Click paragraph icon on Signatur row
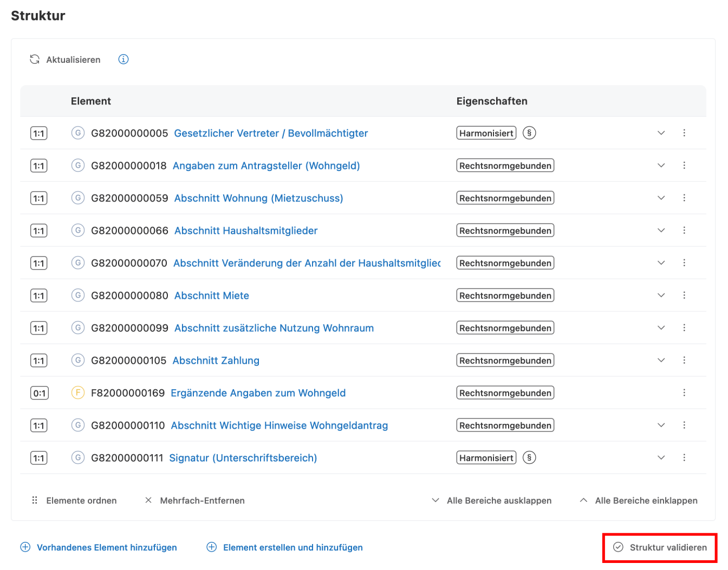 click(529, 458)
